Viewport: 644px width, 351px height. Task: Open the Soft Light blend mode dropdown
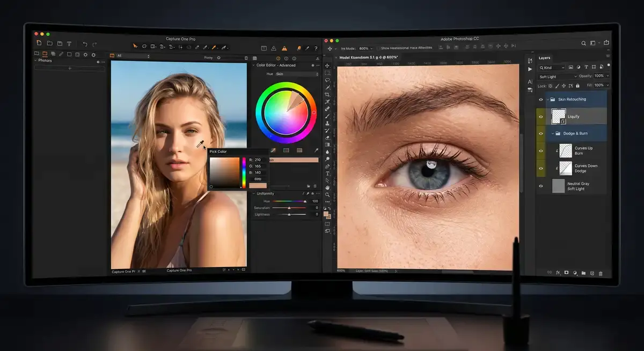[558, 77]
